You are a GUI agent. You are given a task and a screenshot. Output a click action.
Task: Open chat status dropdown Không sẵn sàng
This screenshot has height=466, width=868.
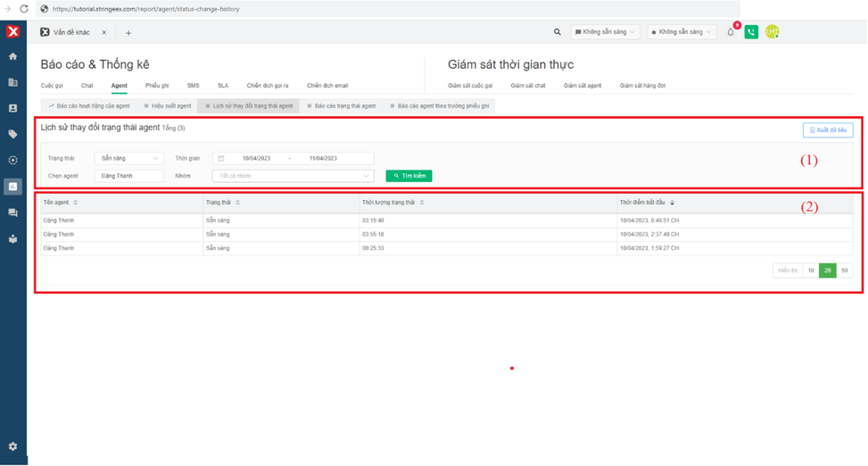point(606,32)
